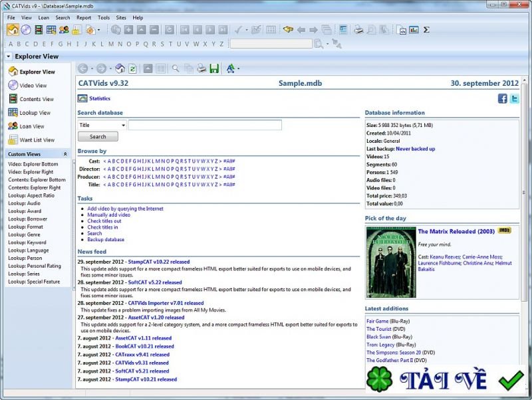This screenshot has width=532, height=400.
Task: Click the magnifier find icon in browser toolbar
Action: pyautogui.click(x=176, y=68)
